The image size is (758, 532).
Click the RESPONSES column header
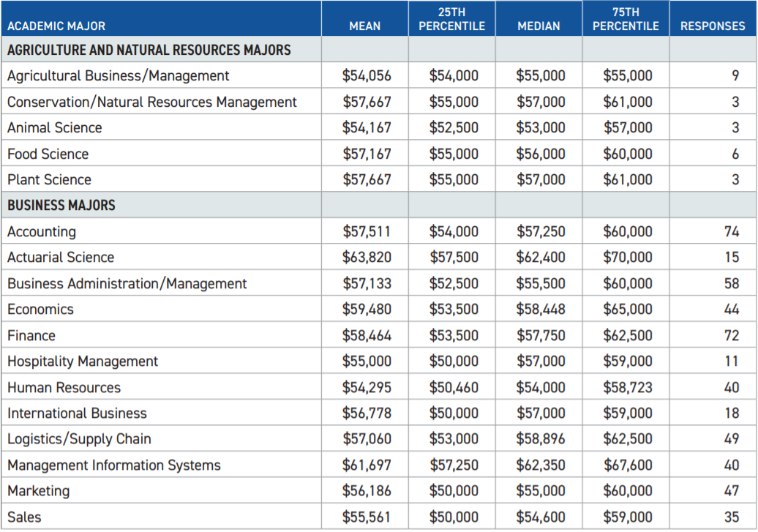pyautogui.click(x=713, y=26)
